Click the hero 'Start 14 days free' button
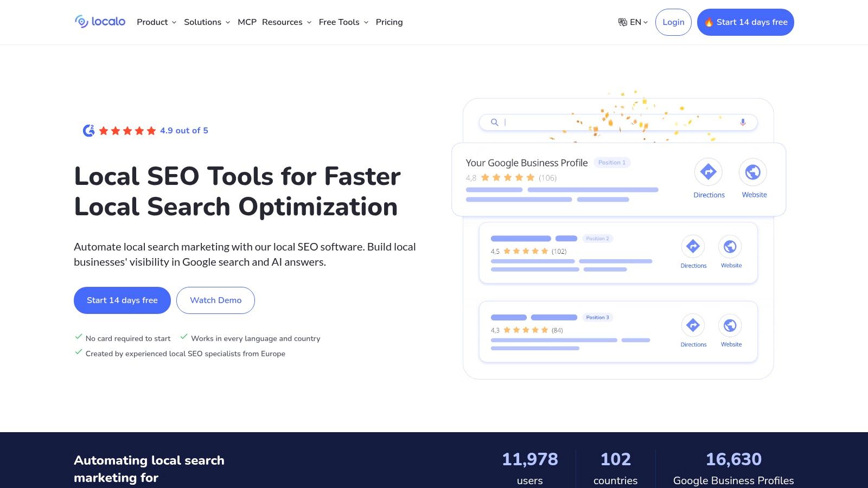 point(122,300)
